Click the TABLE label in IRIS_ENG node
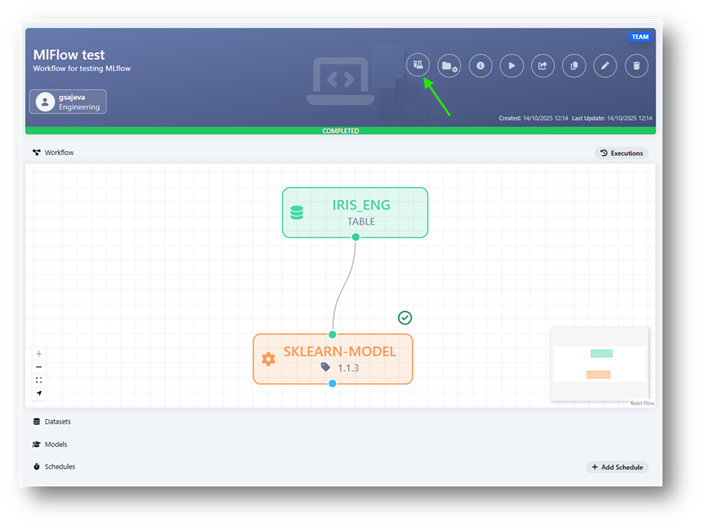 pos(361,221)
